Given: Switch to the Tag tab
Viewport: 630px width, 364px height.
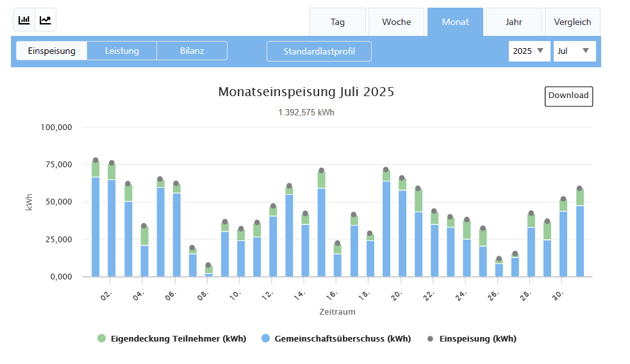Looking at the screenshot, I should pos(338,22).
